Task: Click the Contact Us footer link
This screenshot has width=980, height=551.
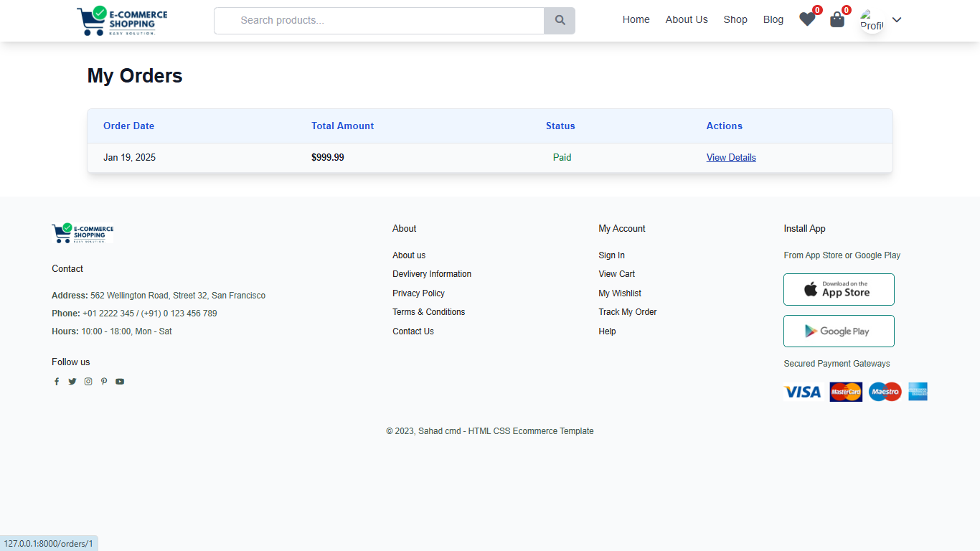Action: [413, 331]
